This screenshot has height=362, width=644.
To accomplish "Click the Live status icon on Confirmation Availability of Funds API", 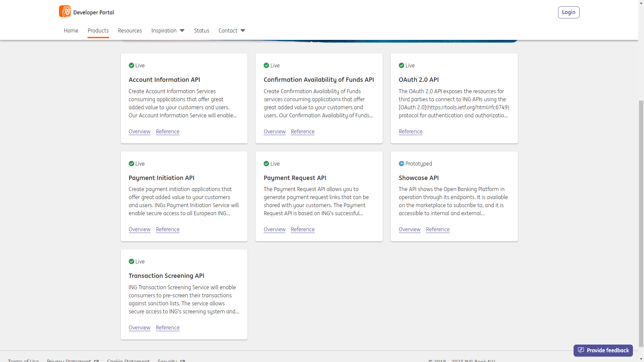I will click(x=266, y=65).
